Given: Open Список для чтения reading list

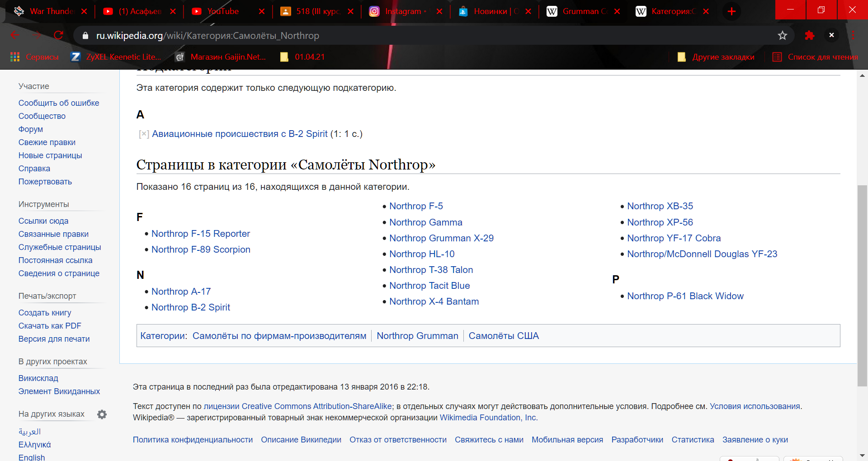Looking at the screenshot, I should tap(815, 57).
